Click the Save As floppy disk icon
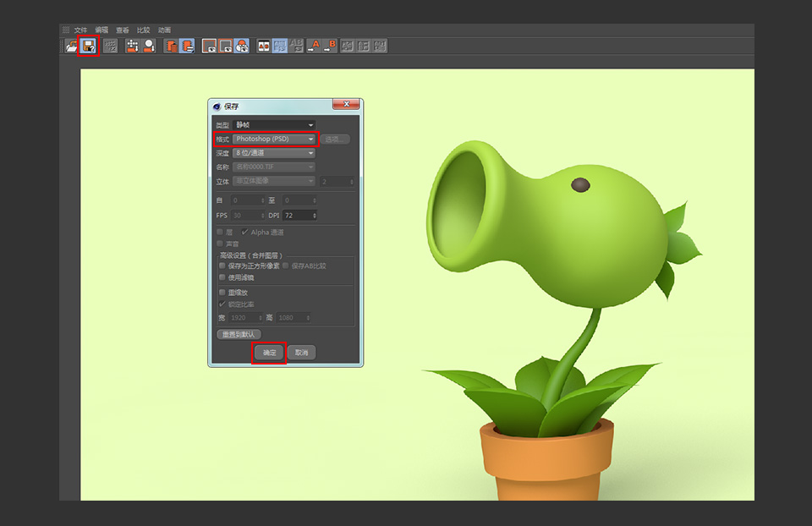The width and height of the screenshot is (812, 526). point(89,46)
